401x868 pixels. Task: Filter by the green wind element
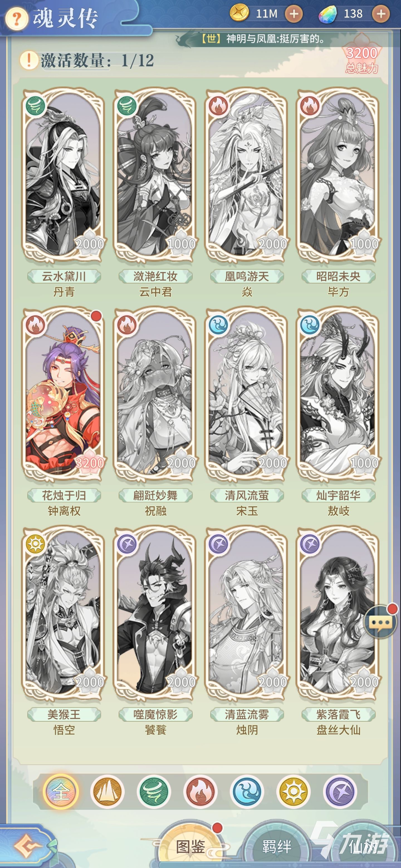coord(154,792)
